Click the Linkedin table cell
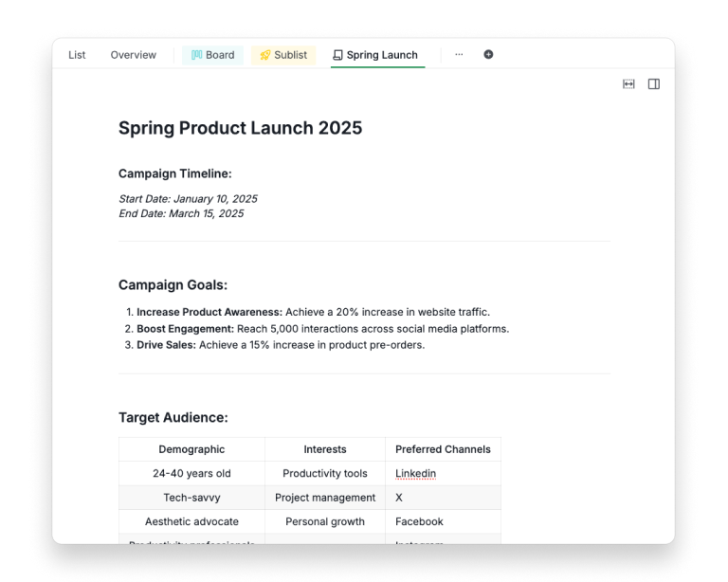Image resolution: width=728 pixels, height=582 pixels. [416, 473]
